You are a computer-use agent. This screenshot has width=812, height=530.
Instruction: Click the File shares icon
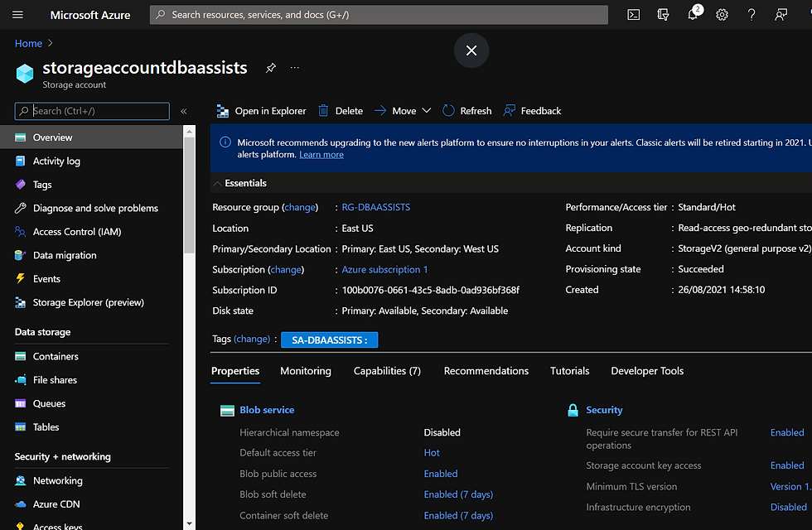pyautogui.click(x=20, y=380)
